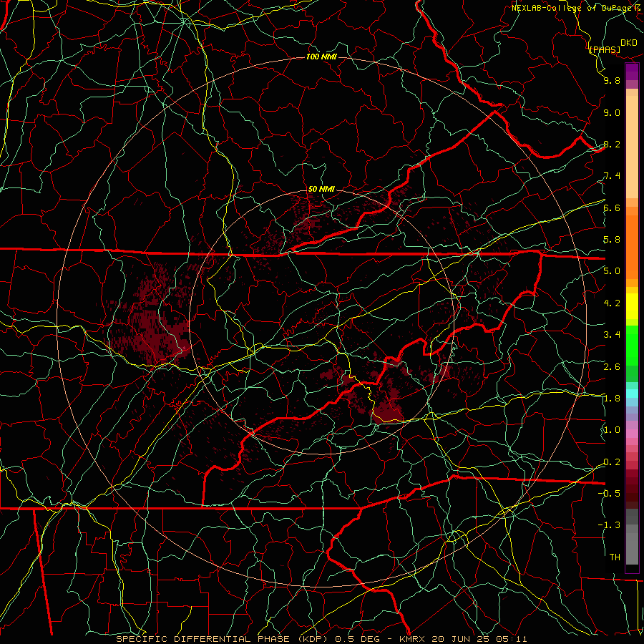Click the 9.0 legend value
The height and width of the screenshot is (644, 644).
[612, 112]
